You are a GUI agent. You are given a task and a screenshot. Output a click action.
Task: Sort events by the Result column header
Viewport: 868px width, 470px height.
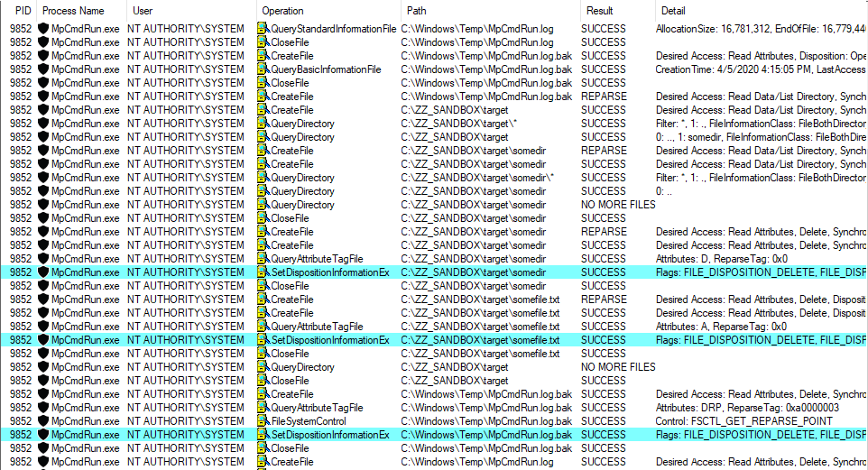[599, 11]
